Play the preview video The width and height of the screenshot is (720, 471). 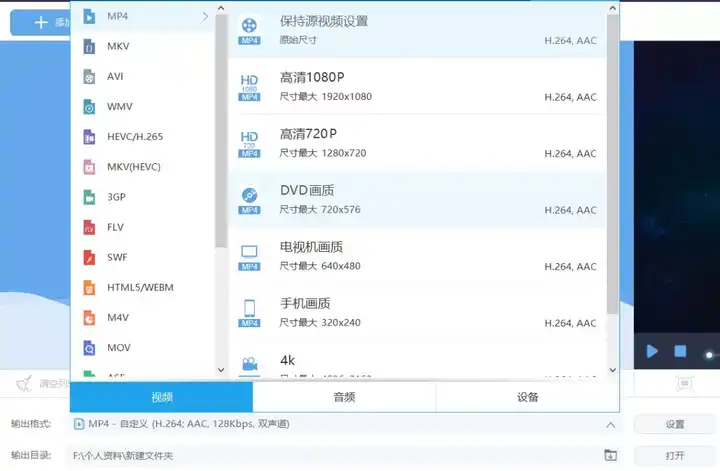coord(652,352)
